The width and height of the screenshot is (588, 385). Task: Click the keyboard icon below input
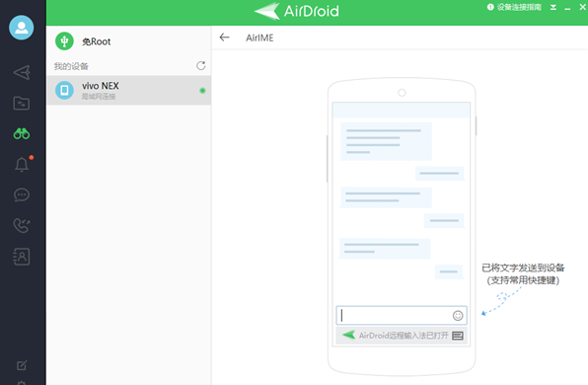tap(458, 336)
